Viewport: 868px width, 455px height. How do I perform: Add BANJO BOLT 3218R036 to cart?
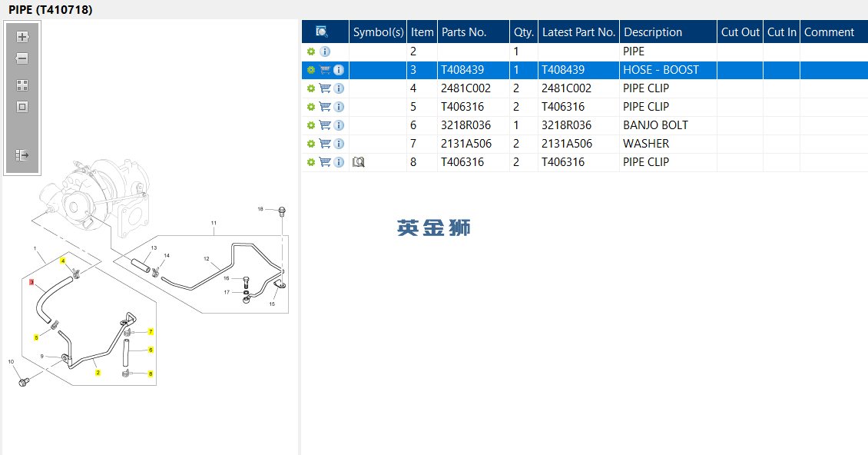pyautogui.click(x=325, y=125)
